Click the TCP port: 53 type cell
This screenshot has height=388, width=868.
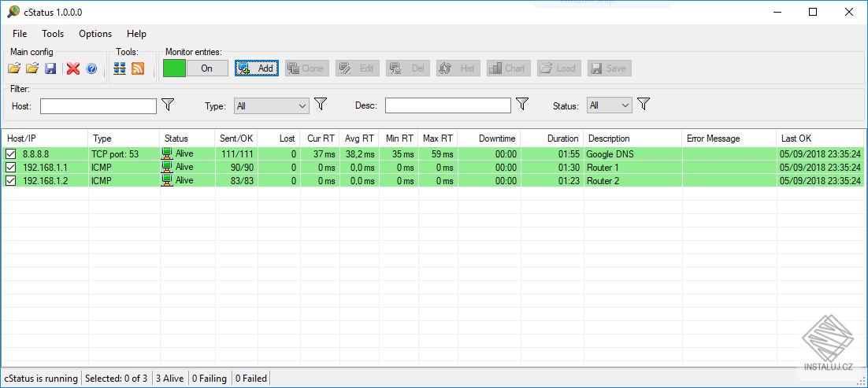tap(124, 154)
